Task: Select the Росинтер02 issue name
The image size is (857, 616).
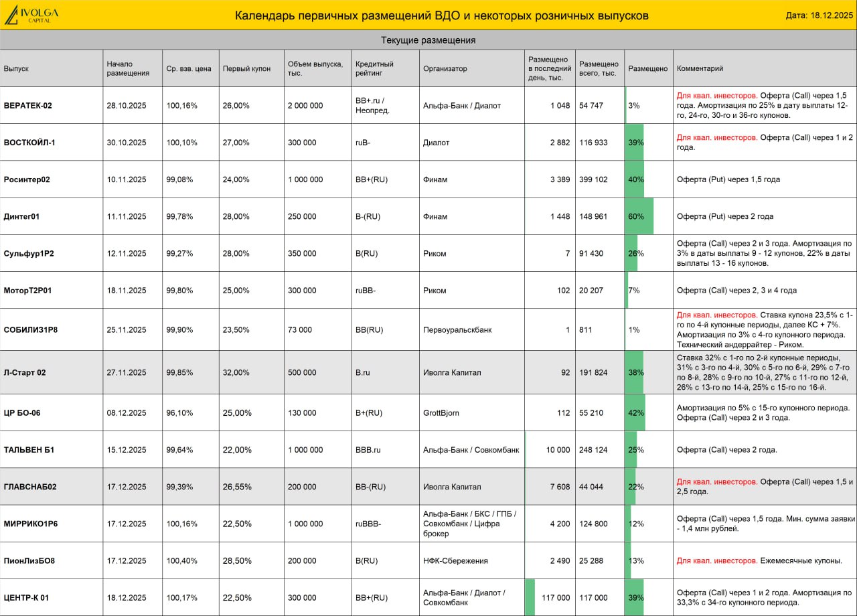Action: [27, 179]
